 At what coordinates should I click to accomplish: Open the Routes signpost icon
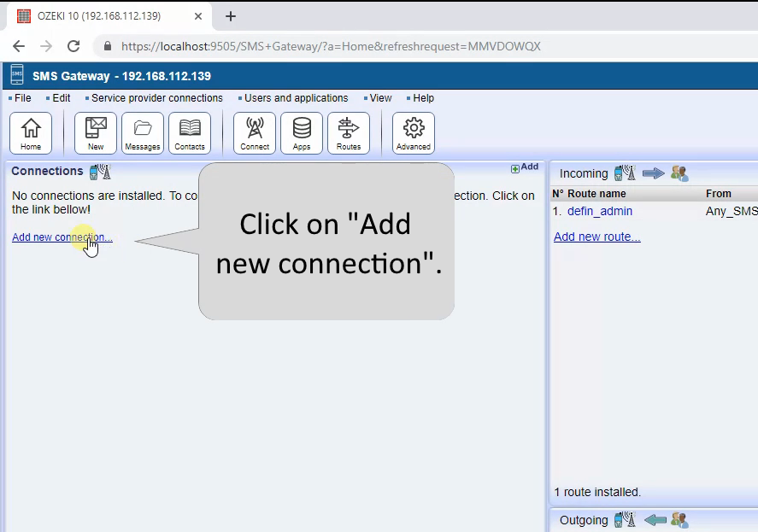pos(349,133)
